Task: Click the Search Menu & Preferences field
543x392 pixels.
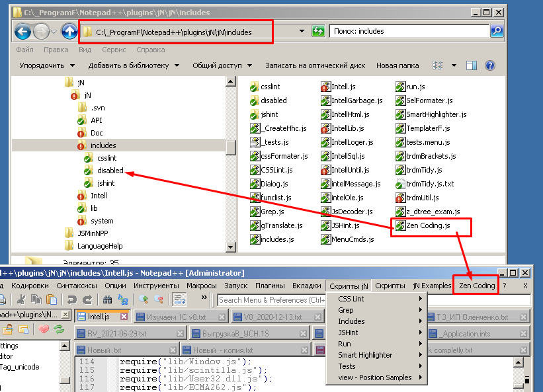Action: point(271,299)
